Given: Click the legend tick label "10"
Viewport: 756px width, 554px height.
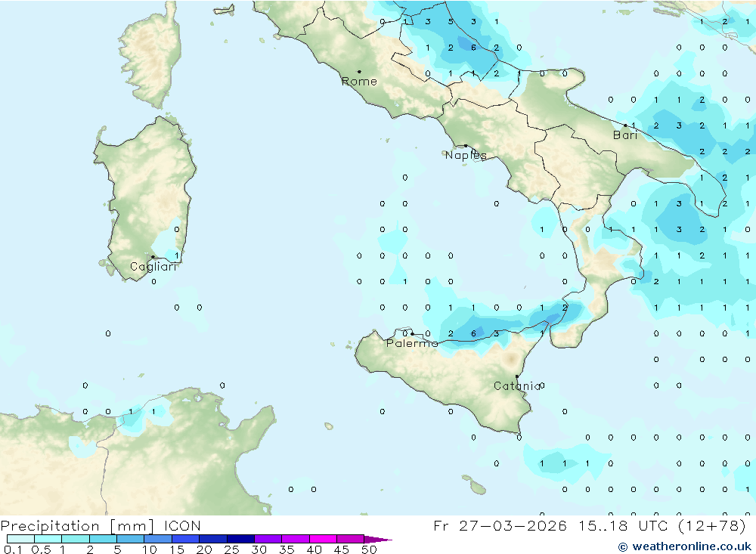Looking at the screenshot, I should tap(150, 549).
